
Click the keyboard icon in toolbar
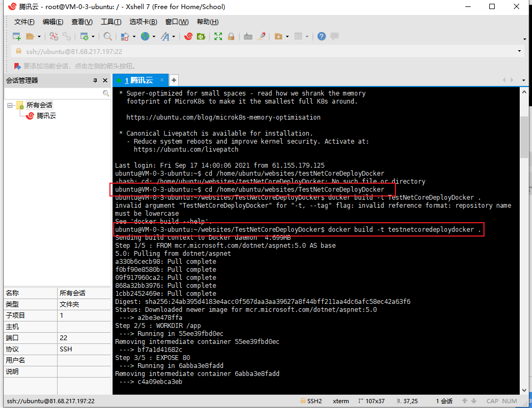click(248, 36)
